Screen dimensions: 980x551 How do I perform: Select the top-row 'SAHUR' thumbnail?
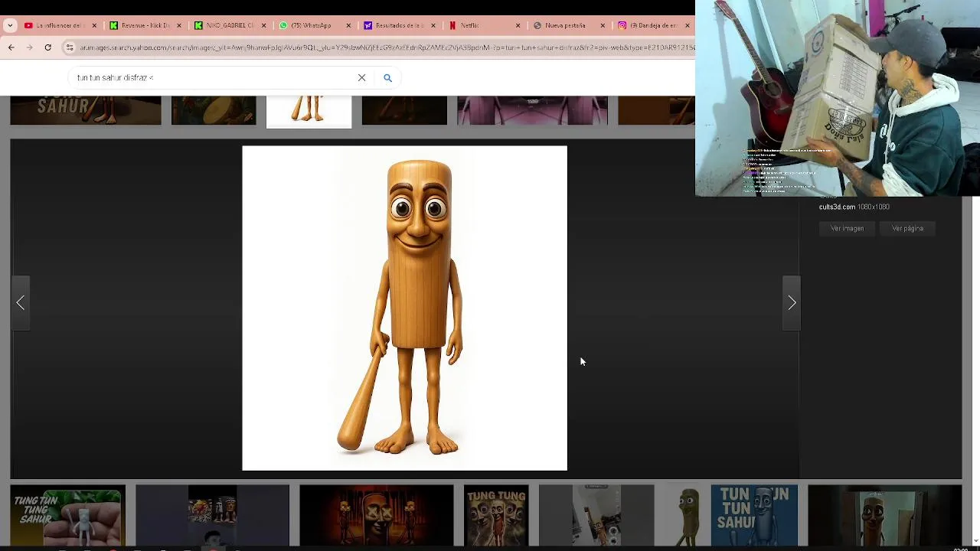click(x=86, y=110)
